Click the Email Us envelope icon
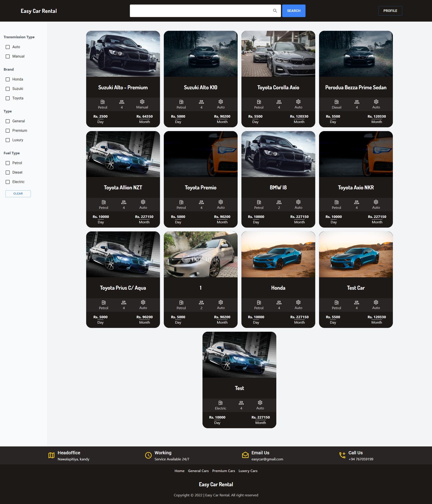 (x=245, y=455)
